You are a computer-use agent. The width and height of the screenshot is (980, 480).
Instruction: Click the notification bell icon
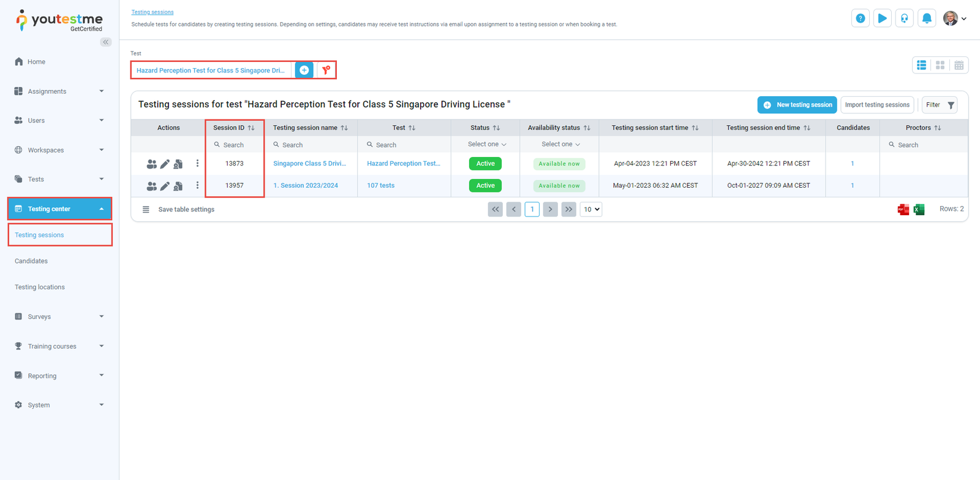[x=927, y=18]
